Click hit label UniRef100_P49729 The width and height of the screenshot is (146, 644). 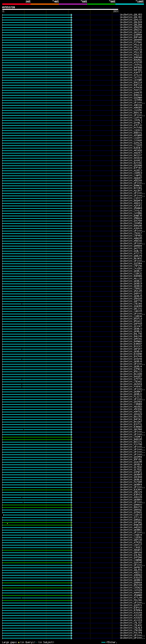tap(131, 50)
